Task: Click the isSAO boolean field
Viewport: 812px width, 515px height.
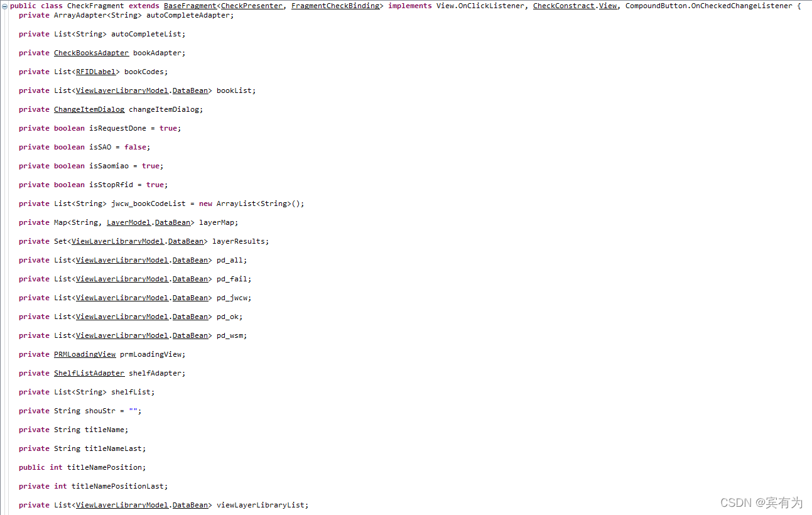Action: tap(100, 147)
